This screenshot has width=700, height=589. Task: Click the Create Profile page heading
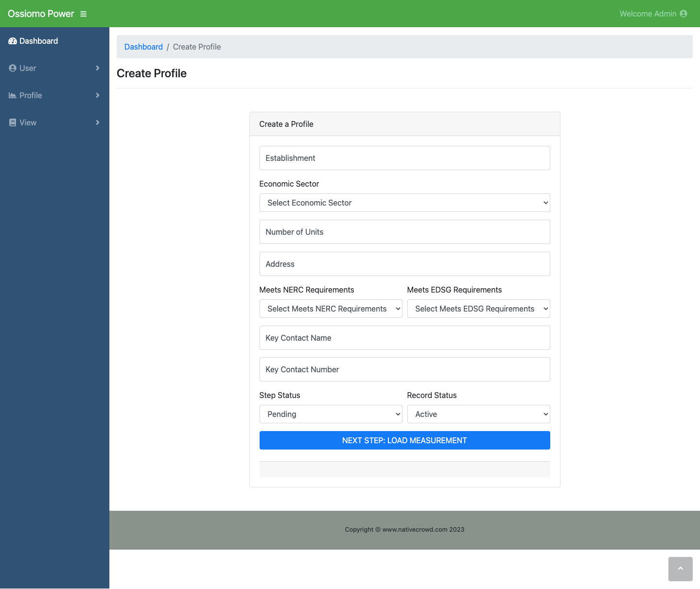click(152, 73)
